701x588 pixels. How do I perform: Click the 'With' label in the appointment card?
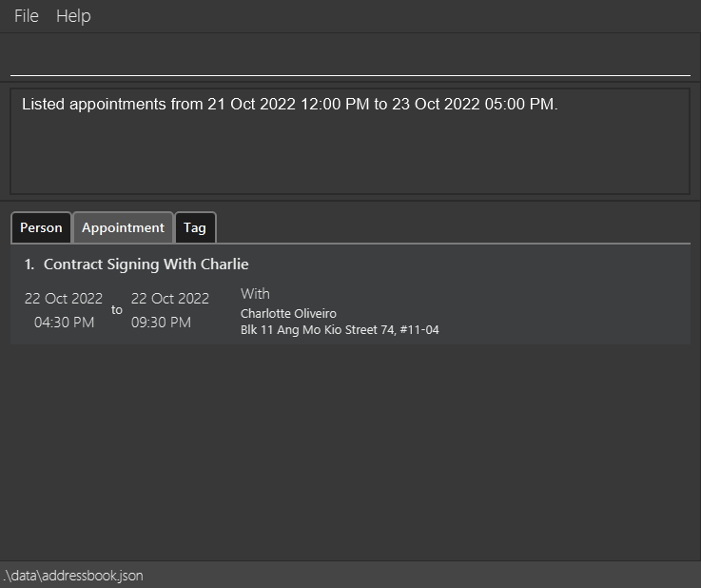(255, 294)
